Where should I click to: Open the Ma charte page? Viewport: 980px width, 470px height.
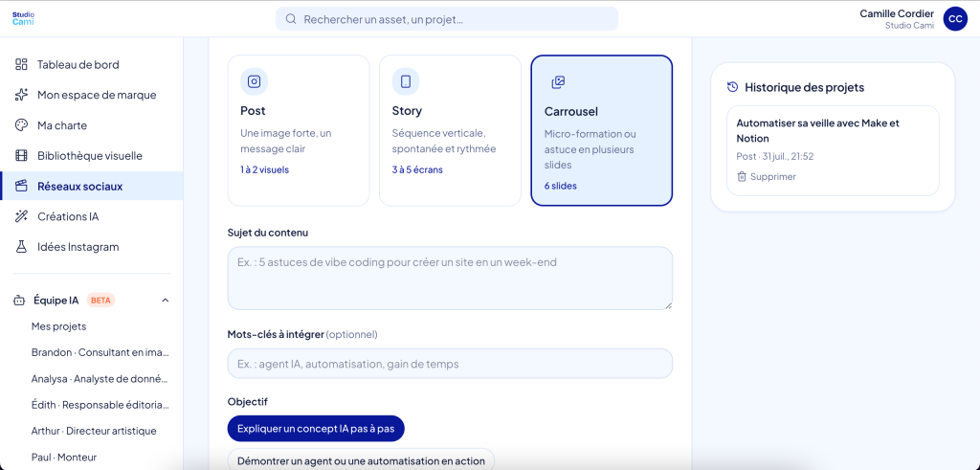[91, 125]
